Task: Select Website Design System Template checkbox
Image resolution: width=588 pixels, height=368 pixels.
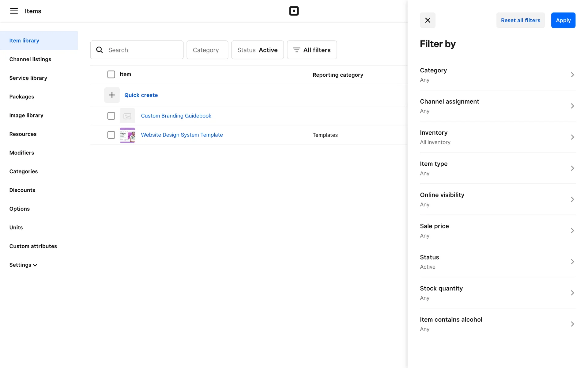Action: [x=111, y=135]
